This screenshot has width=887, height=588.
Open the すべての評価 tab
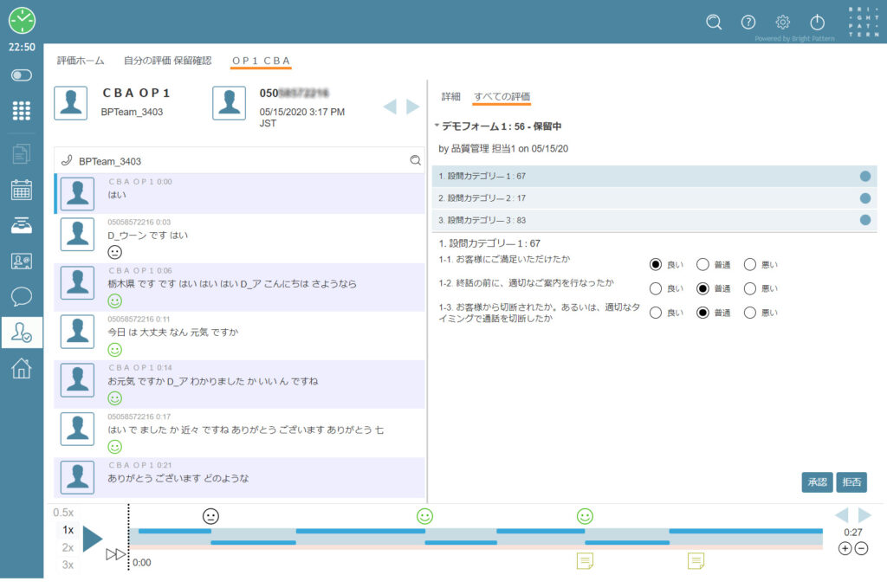tap(502, 97)
